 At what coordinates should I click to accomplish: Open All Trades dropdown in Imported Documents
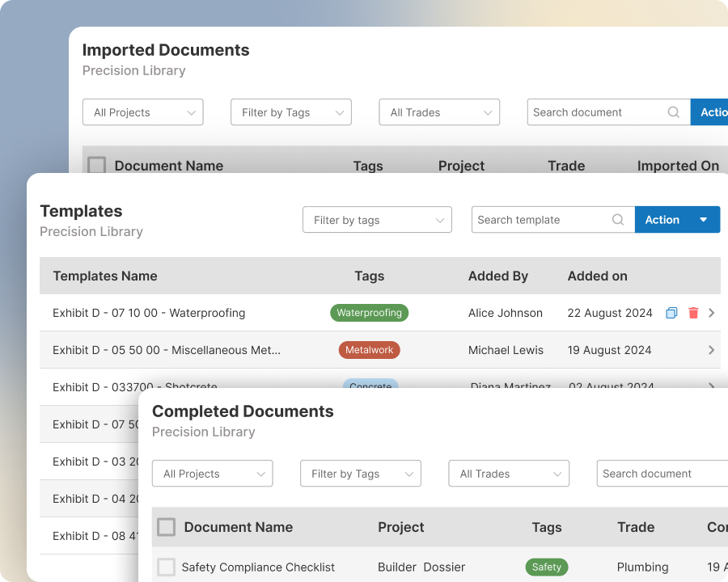[439, 112]
